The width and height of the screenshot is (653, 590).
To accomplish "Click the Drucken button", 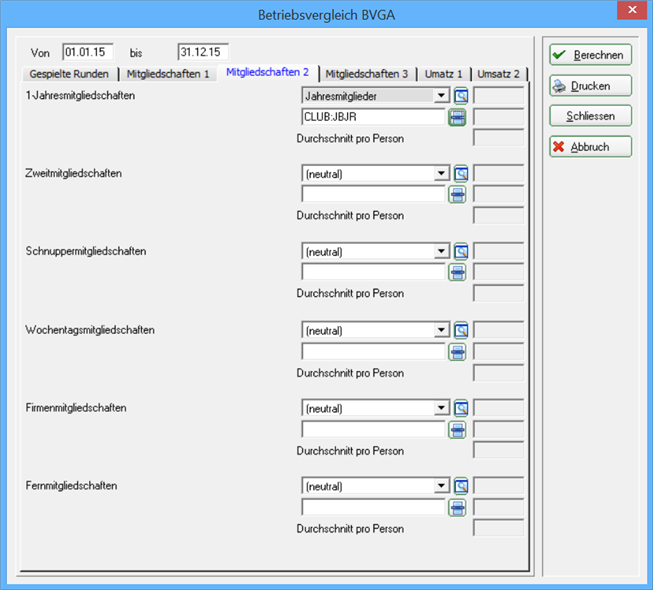I will 590,86.
